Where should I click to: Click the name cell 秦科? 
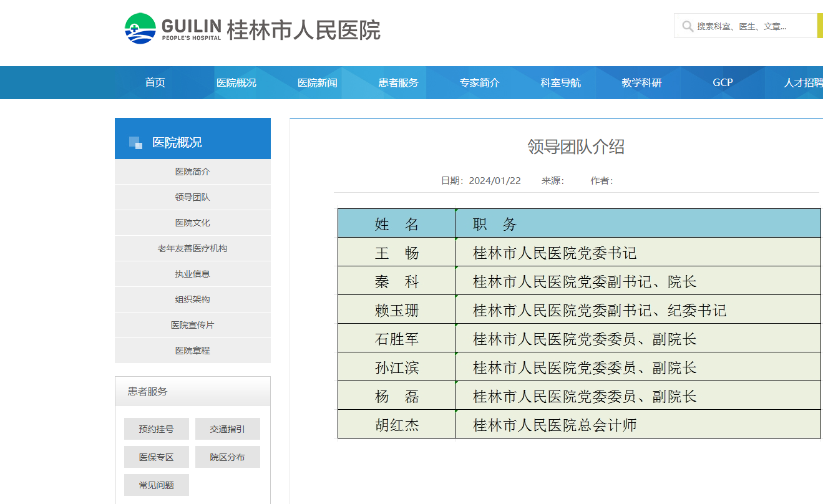coord(397,281)
